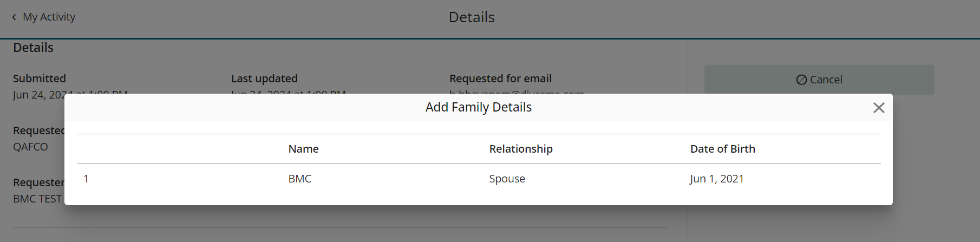Select the Date of Birth column header

[722, 149]
